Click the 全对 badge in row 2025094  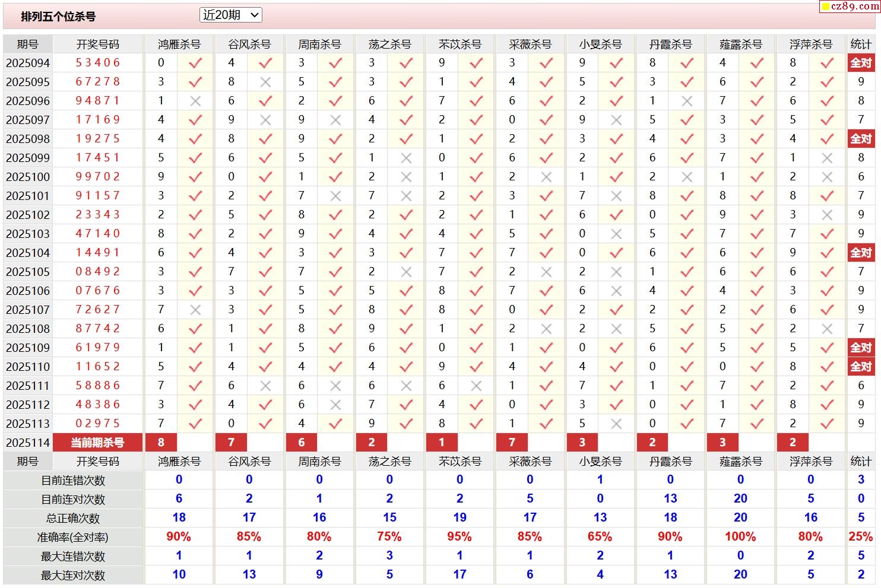point(861,63)
